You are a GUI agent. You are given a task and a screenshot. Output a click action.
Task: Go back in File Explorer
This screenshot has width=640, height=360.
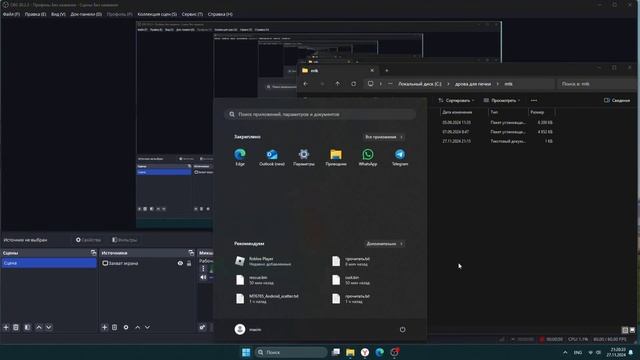(x=306, y=84)
